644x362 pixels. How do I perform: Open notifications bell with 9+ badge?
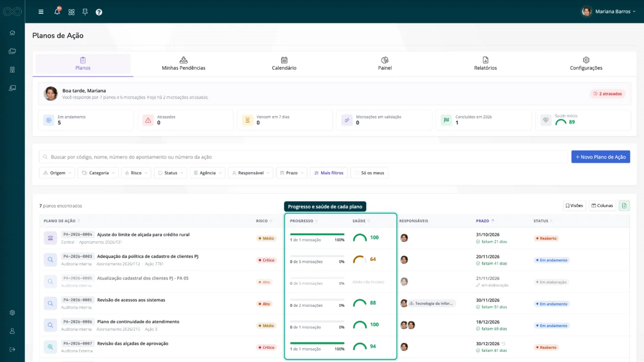coord(57,11)
